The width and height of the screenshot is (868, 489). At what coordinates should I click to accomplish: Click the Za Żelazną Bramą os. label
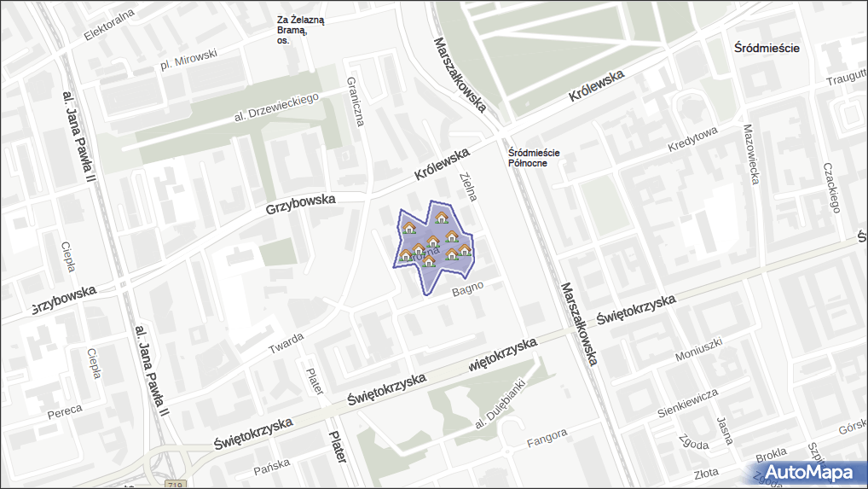click(301, 30)
